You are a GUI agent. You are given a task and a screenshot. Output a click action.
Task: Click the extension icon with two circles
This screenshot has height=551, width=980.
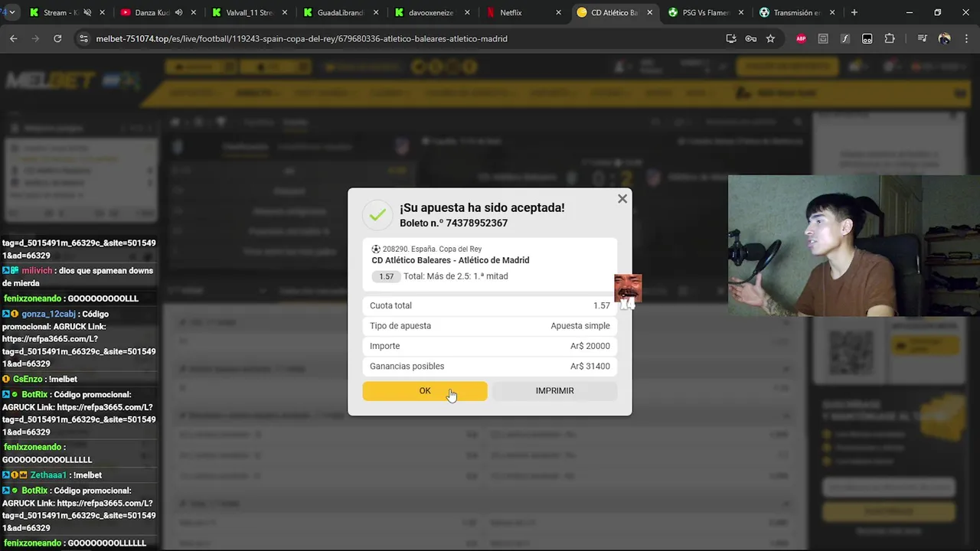click(867, 38)
